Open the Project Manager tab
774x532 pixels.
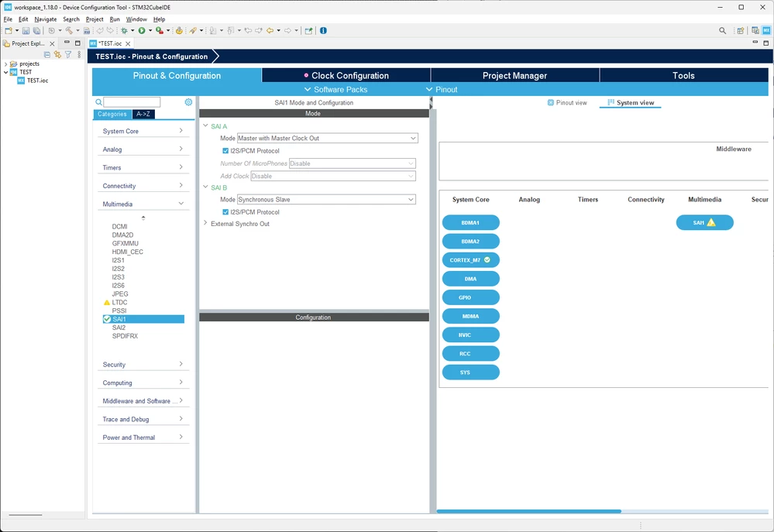[515, 76]
